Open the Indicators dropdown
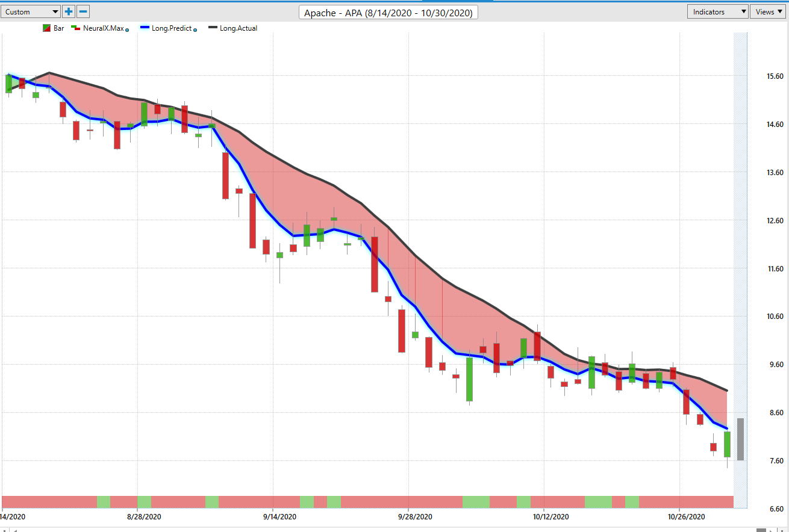The height and width of the screenshot is (532, 789). coord(718,11)
